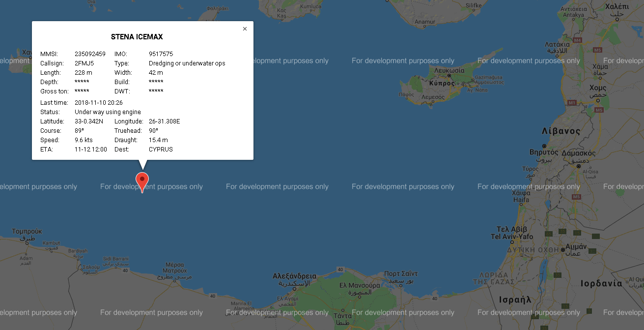Click Silifke town label on map
The height and width of the screenshot is (330, 644).
pyautogui.click(x=474, y=6)
